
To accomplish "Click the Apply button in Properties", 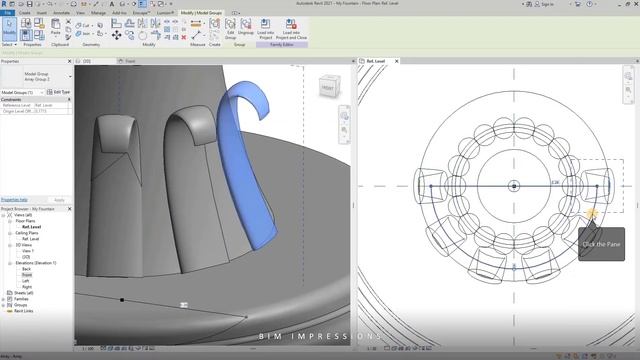I will point(59,200).
